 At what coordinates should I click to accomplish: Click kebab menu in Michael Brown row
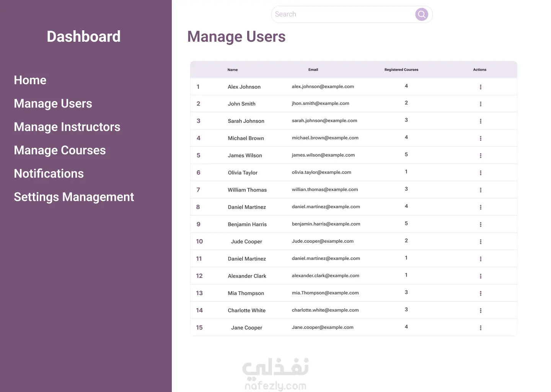click(481, 139)
